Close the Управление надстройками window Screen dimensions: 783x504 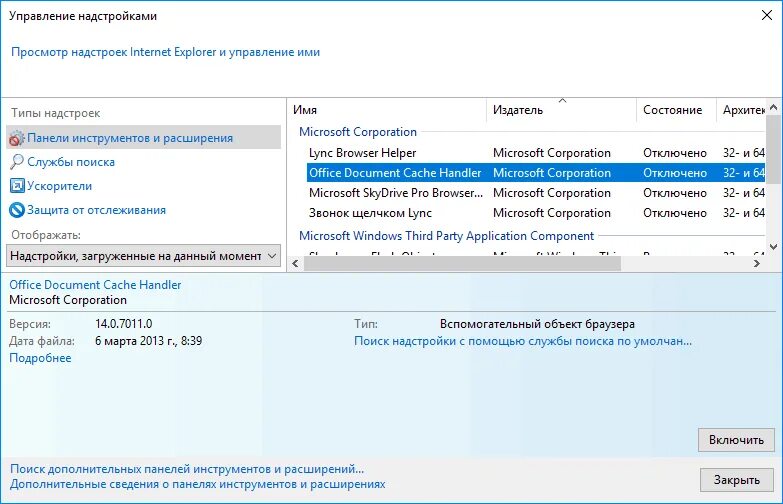pyautogui.click(x=767, y=15)
